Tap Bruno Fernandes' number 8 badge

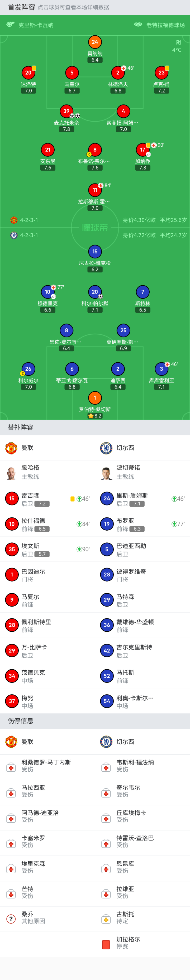(95, 150)
